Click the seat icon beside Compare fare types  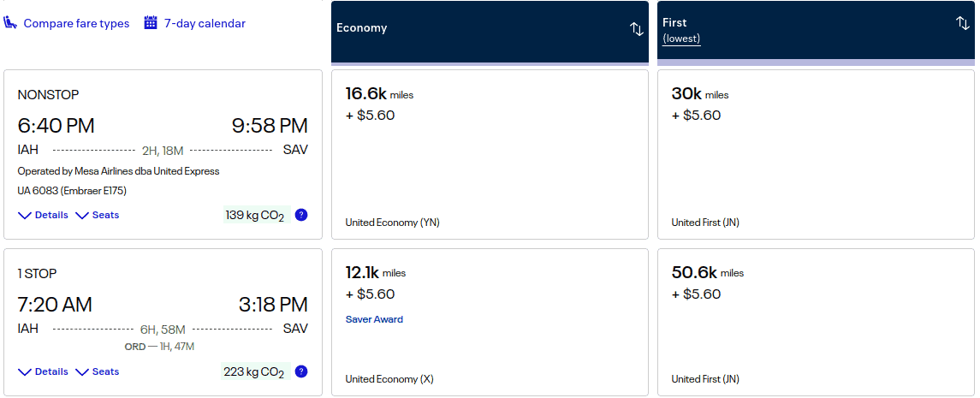click(x=10, y=23)
